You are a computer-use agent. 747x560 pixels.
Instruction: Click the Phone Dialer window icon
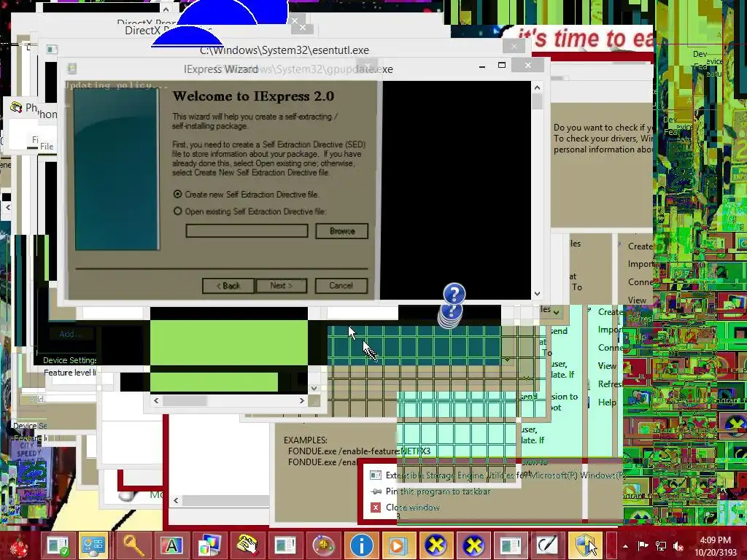tap(16, 107)
